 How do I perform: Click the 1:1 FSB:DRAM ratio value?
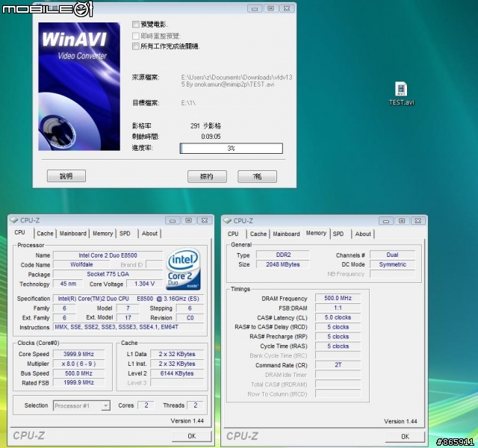click(338, 308)
